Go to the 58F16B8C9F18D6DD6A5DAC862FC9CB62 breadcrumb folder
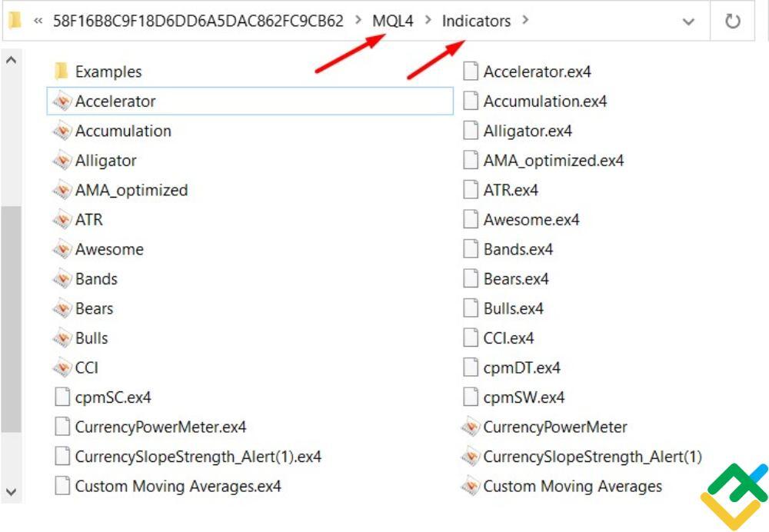 (x=198, y=21)
